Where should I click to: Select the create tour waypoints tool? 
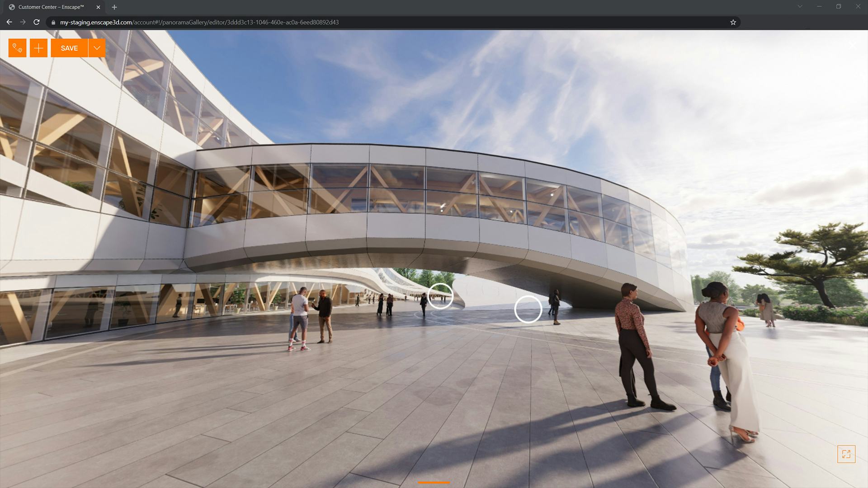click(x=17, y=48)
